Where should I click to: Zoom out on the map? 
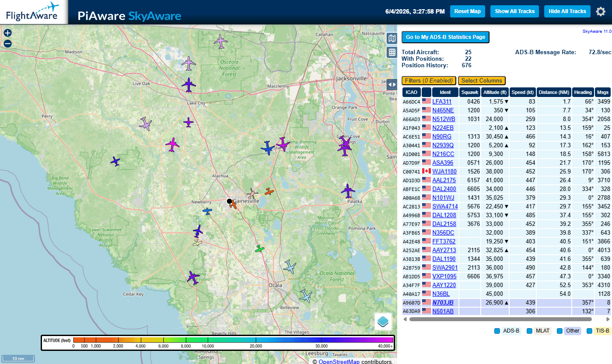tap(7, 44)
